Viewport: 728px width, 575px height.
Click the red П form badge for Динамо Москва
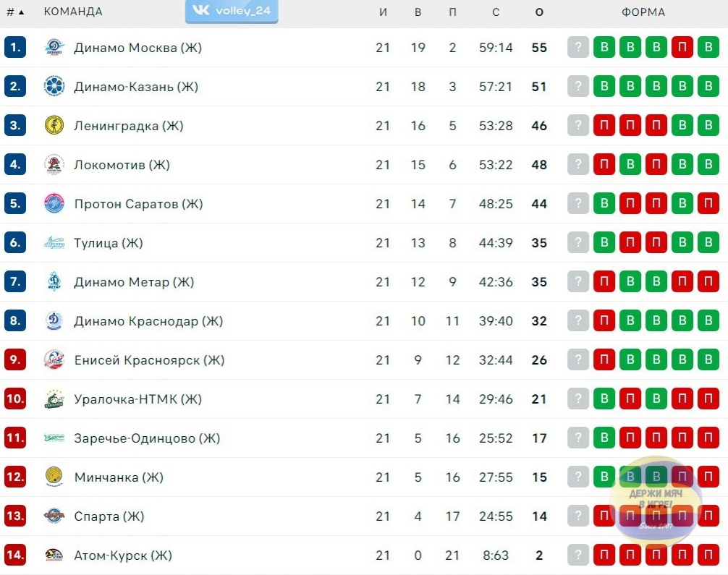[x=682, y=47]
